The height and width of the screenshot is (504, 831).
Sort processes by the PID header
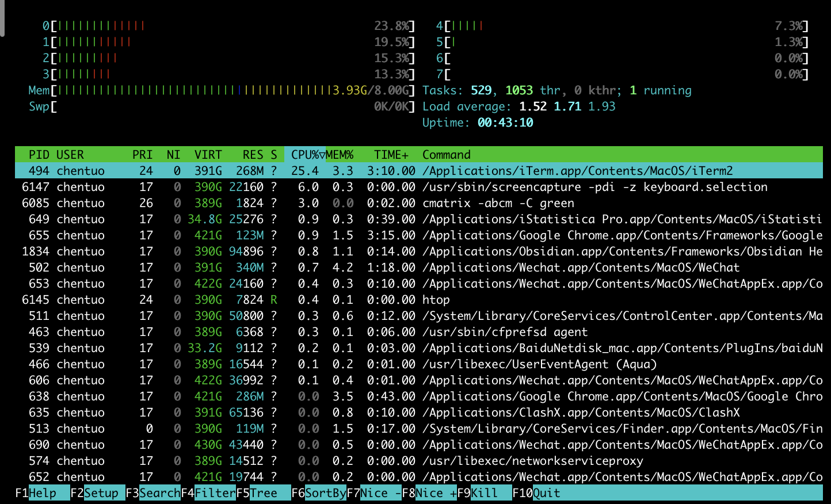pyautogui.click(x=39, y=155)
